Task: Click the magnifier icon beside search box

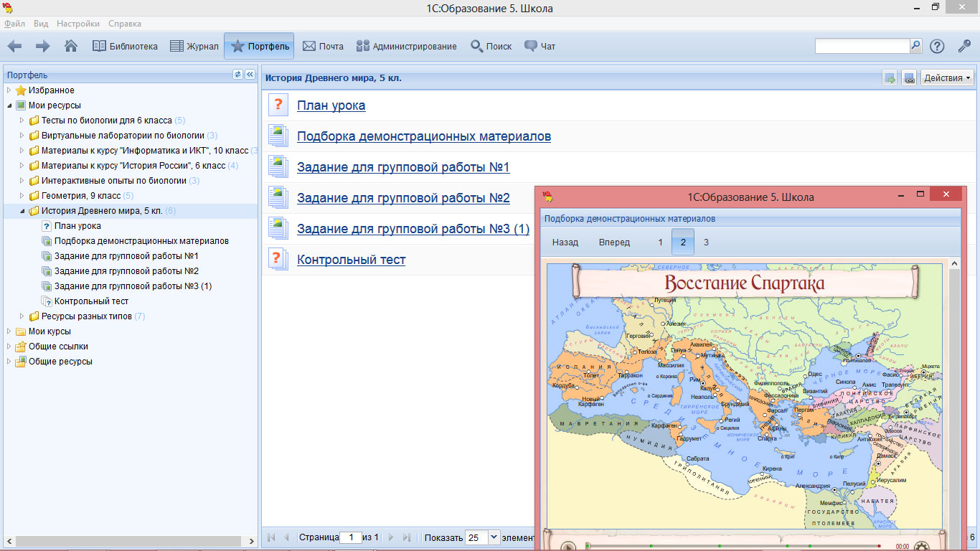Action: pyautogui.click(x=915, y=45)
